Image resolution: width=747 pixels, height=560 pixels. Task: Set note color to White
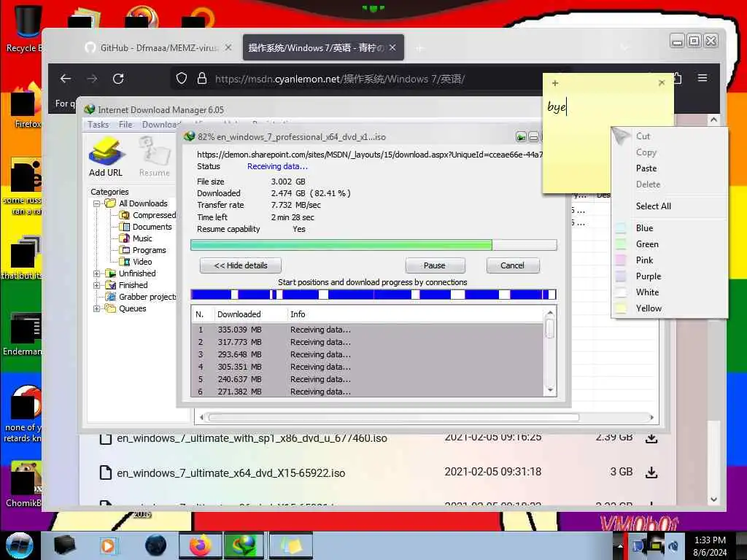670,292
